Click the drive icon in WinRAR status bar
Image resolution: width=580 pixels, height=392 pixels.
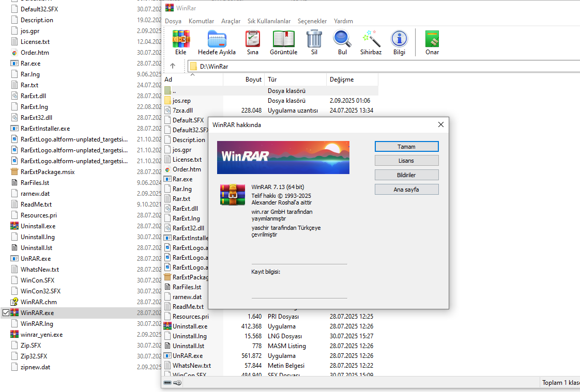click(167, 383)
